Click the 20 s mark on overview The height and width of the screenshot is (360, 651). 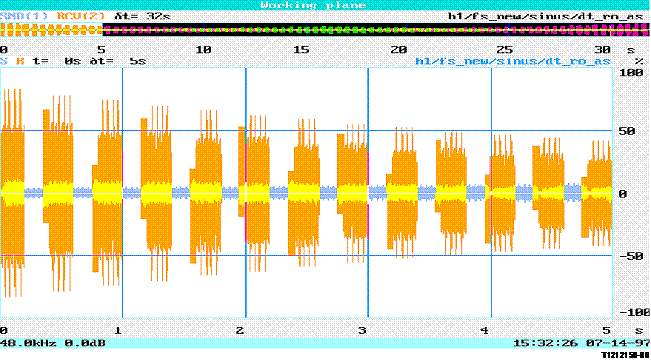[399, 50]
